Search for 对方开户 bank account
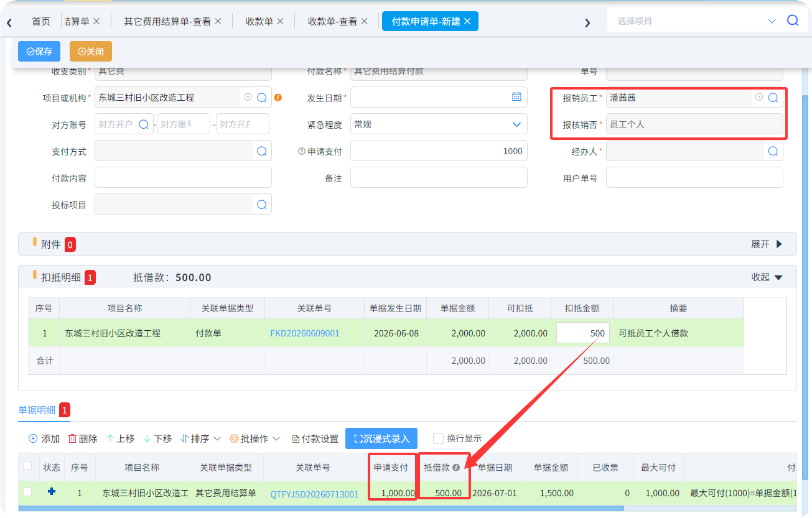Image resolution: width=812 pixels, height=518 pixels. [x=144, y=124]
